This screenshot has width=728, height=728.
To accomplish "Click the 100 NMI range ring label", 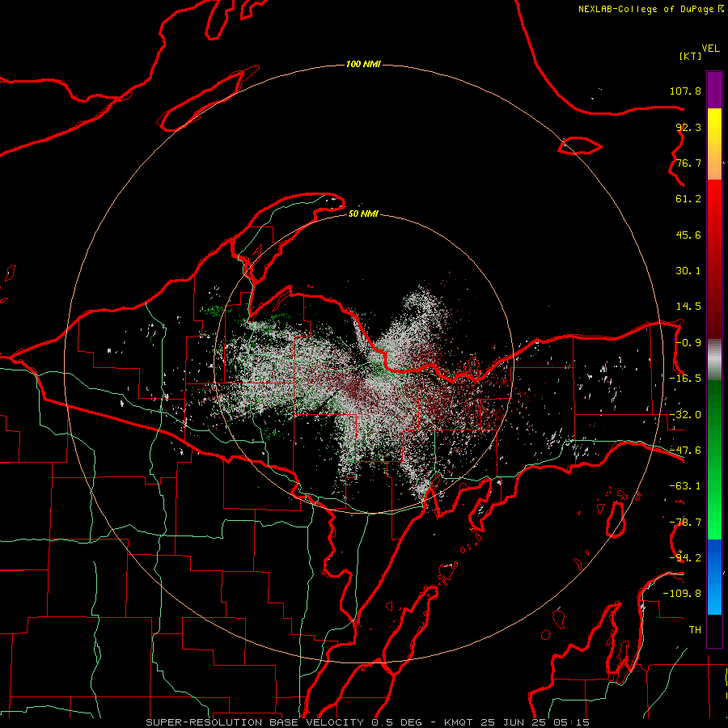I will [363, 64].
